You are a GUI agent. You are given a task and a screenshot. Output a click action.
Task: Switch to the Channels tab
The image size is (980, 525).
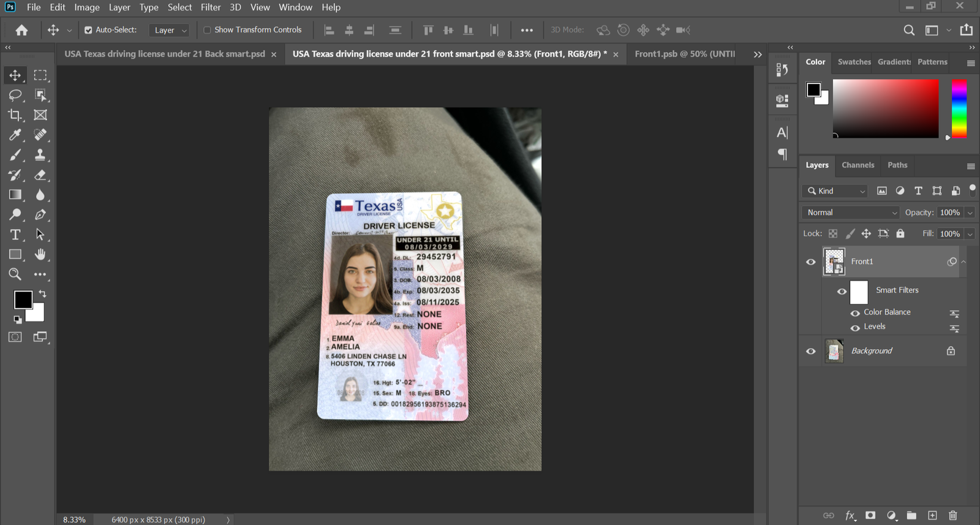point(858,165)
